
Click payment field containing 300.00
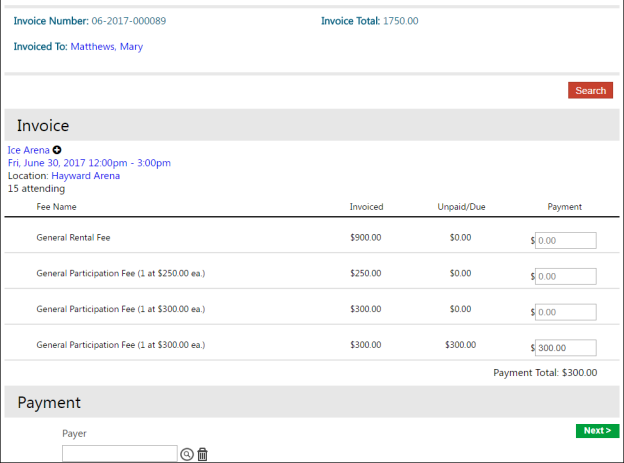565,348
